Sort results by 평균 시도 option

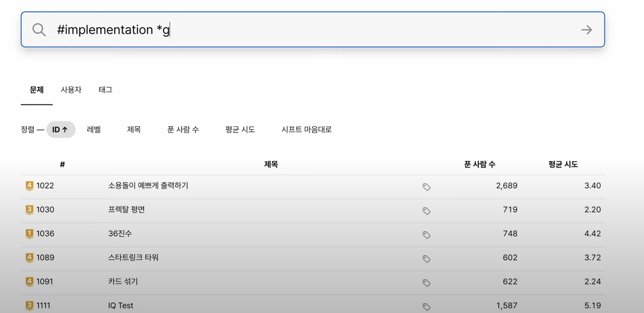point(240,130)
